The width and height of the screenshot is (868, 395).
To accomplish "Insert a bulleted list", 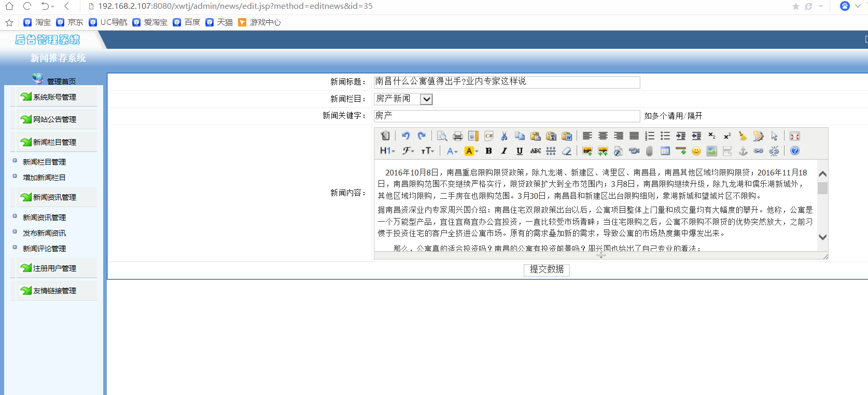I will click(665, 136).
